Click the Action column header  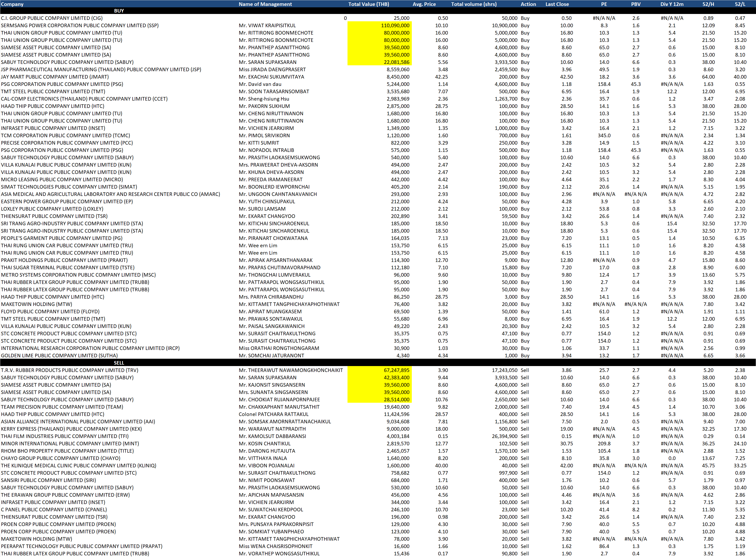point(528,4)
